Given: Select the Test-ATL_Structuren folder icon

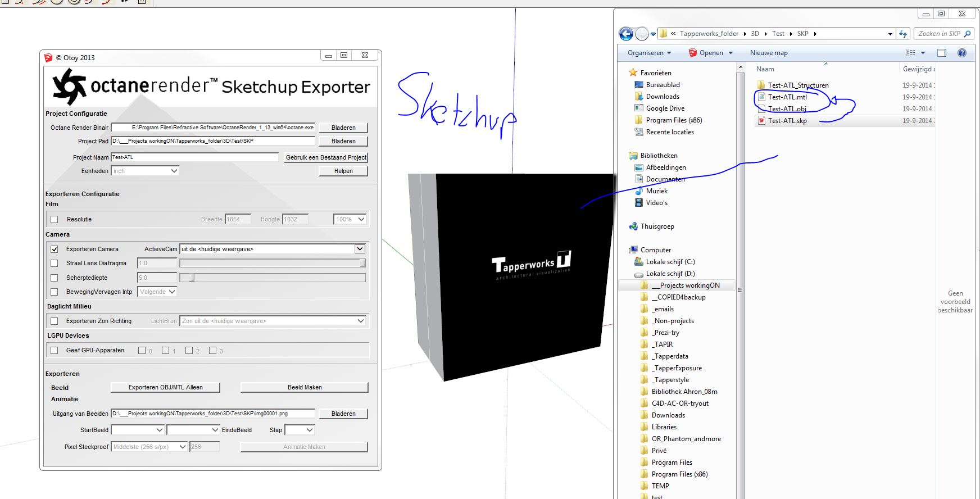Looking at the screenshot, I should pos(761,85).
